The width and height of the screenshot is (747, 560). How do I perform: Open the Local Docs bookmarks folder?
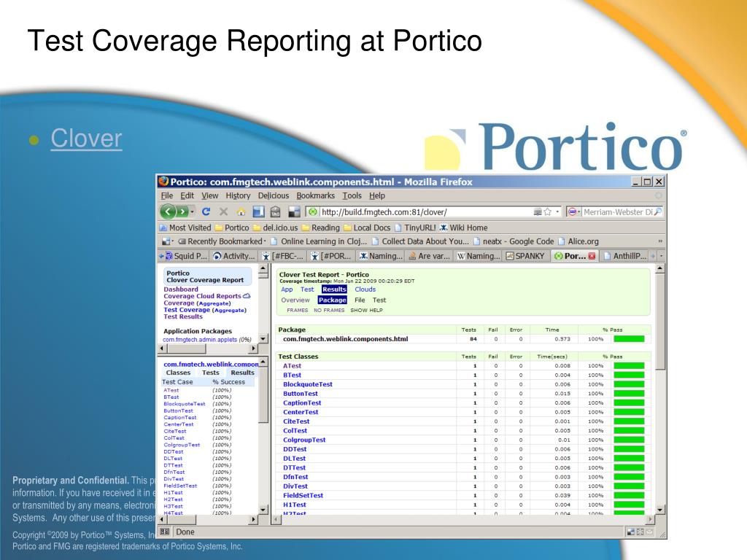pyautogui.click(x=367, y=227)
